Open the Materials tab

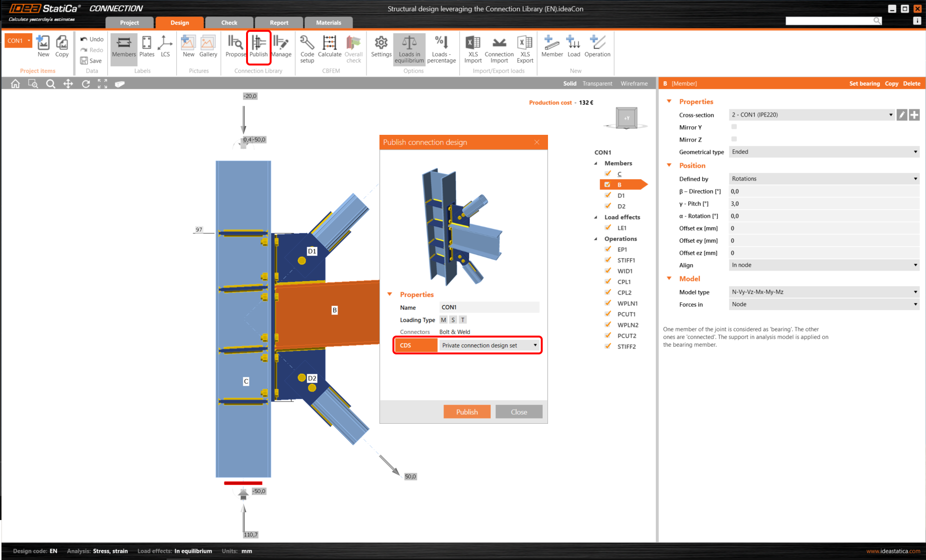[x=328, y=23]
